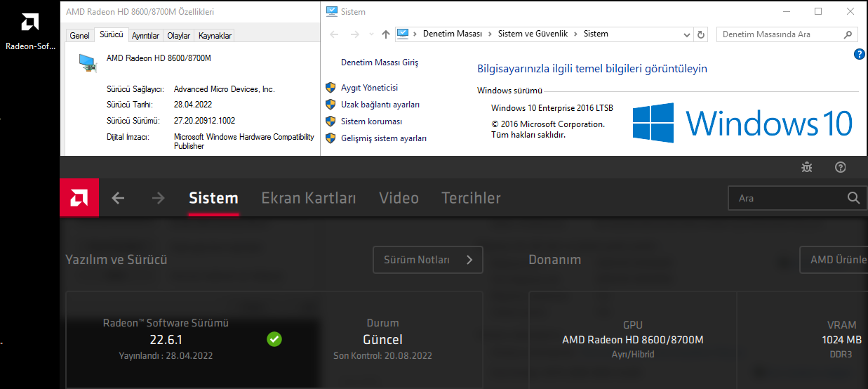Click Radeon Software version 22.6.1
This screenshot has width=868, height=389.
click(166, 340)
